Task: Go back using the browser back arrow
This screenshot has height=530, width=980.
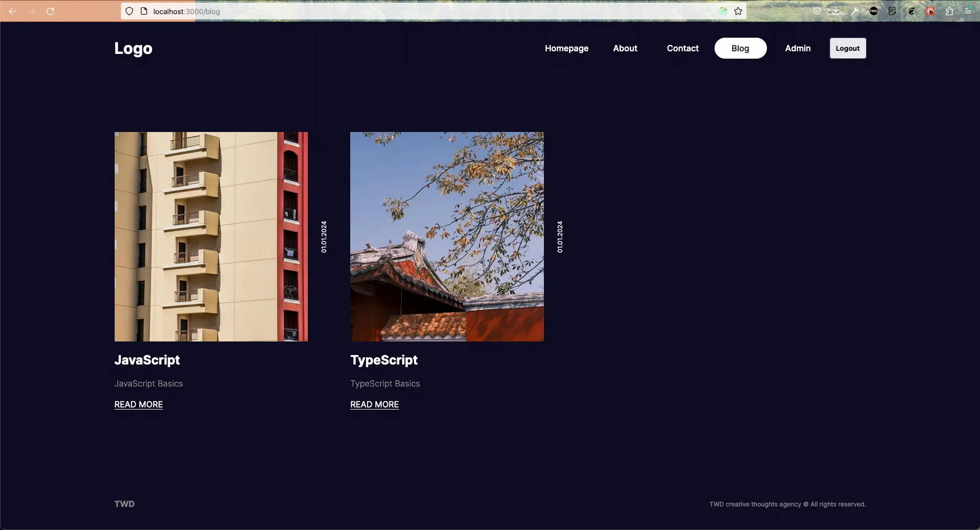Action: tap(13, 11)
